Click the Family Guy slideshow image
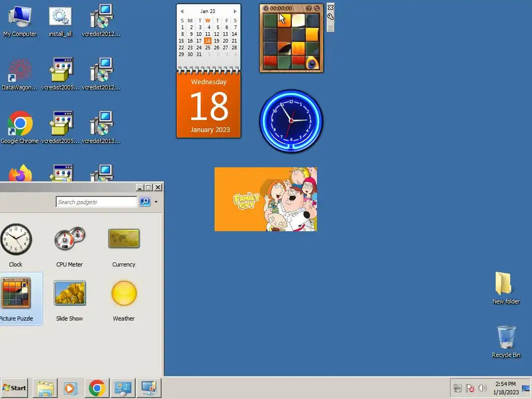 click(x=265, y=199)
